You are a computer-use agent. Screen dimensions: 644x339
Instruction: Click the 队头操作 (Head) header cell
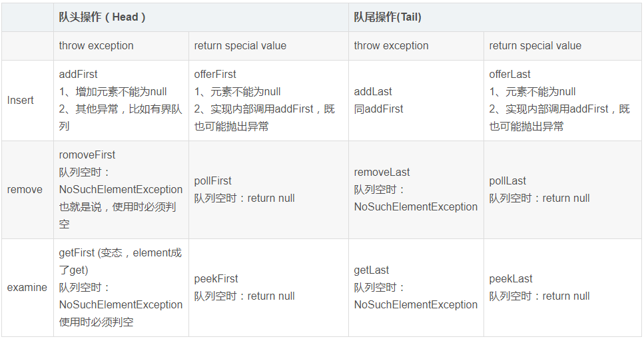point(102,17)
